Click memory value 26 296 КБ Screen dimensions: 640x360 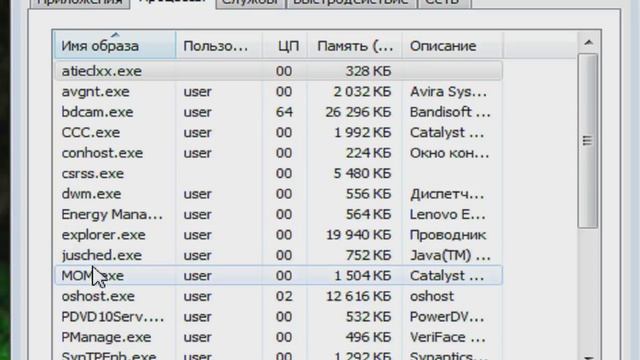coord(358,112)
